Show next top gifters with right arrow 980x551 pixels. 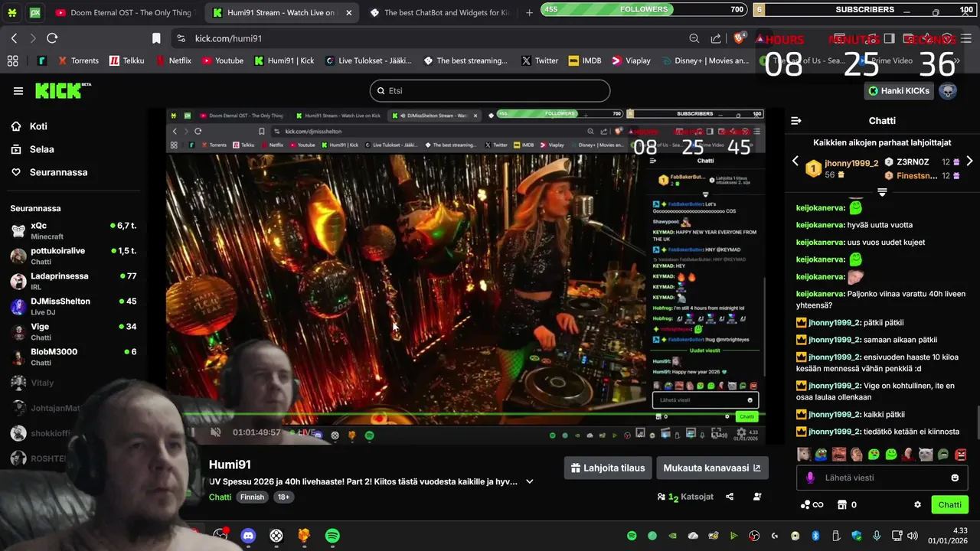[x=969, y=161]
